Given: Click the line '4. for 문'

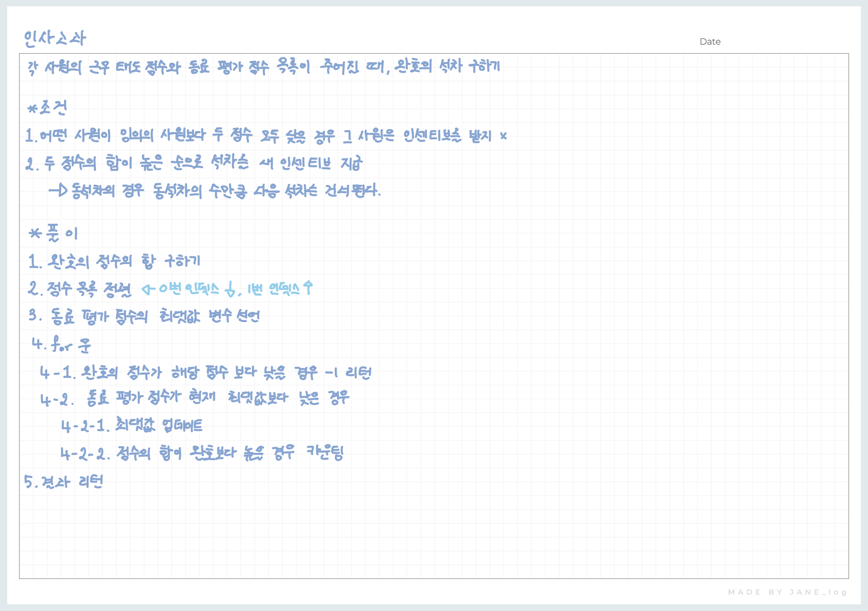Looking at the screenshot, I should click(x=61, y=344).
